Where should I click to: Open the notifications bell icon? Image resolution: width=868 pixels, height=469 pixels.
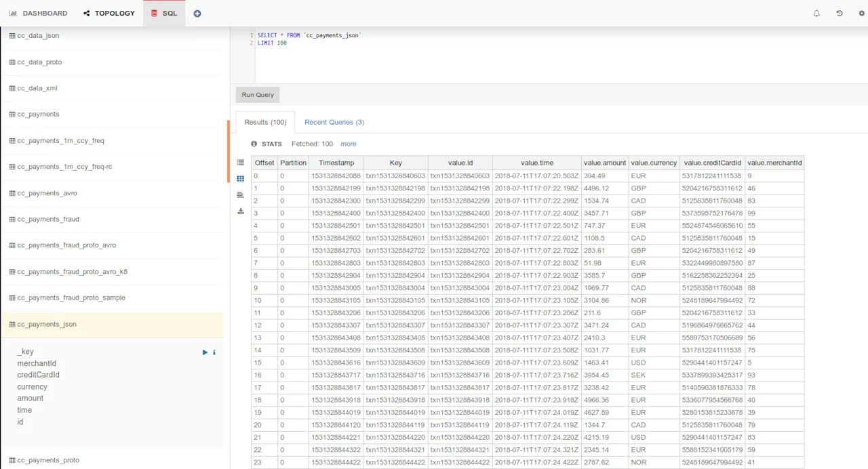816,13
